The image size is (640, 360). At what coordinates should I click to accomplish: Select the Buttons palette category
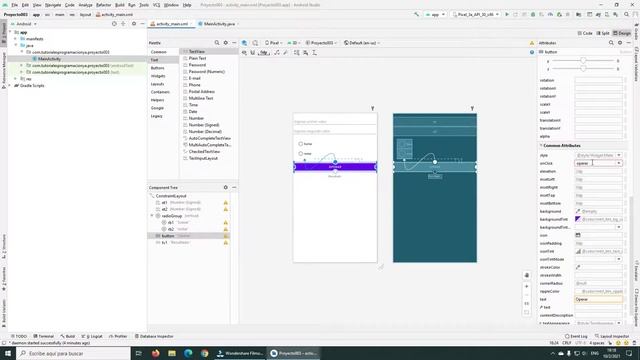pos(158,68)
